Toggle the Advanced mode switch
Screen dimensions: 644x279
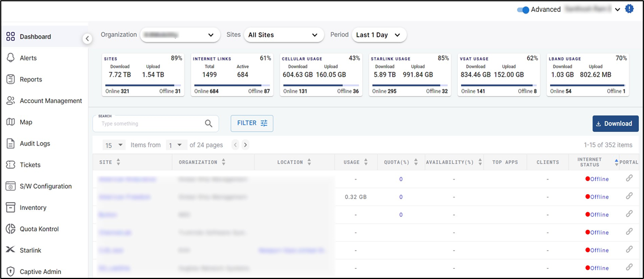click(x=523, y=10)
